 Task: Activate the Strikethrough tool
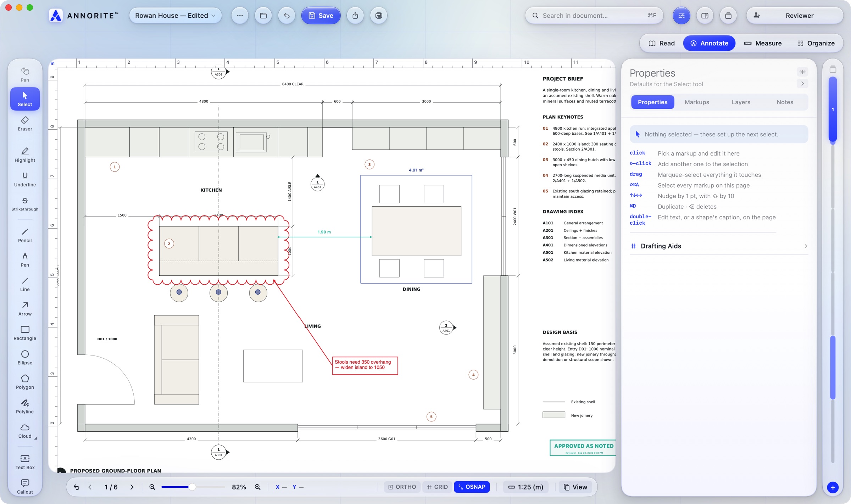tap(25, 204)
